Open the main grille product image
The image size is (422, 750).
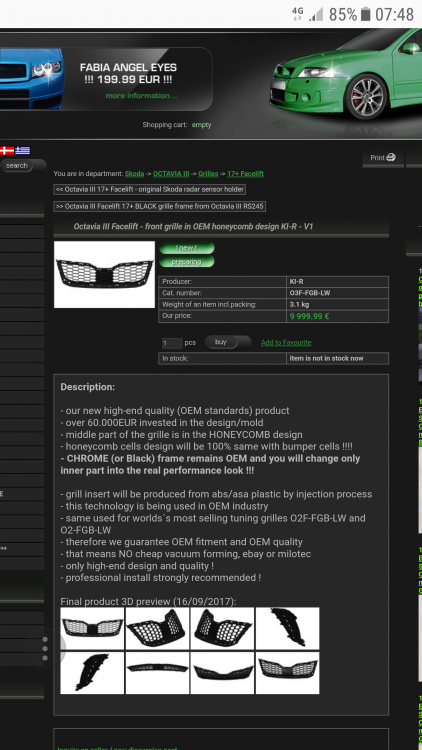coord(104,274)
